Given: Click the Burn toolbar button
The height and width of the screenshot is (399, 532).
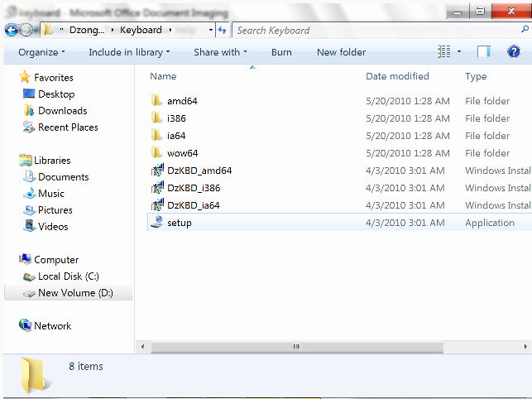Looking at the screenshot, I should [x=281, y=52].
